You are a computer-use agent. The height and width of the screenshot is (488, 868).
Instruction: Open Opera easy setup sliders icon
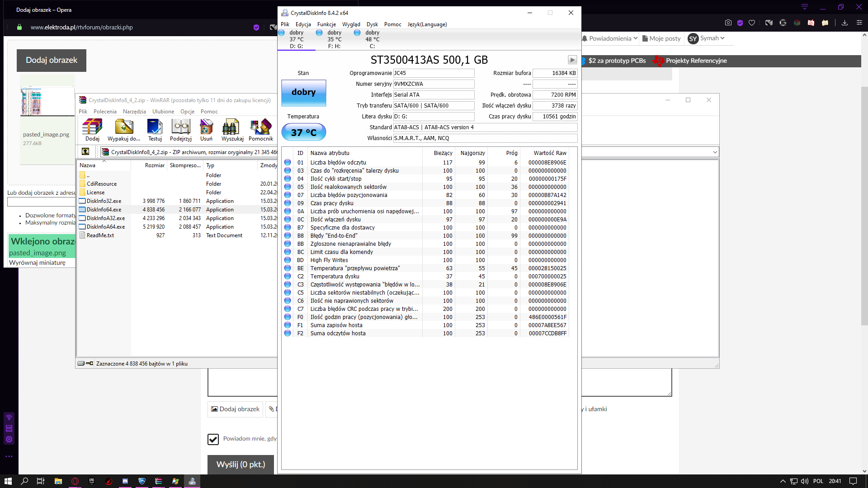pyautogui.click(x=859, y=23)
